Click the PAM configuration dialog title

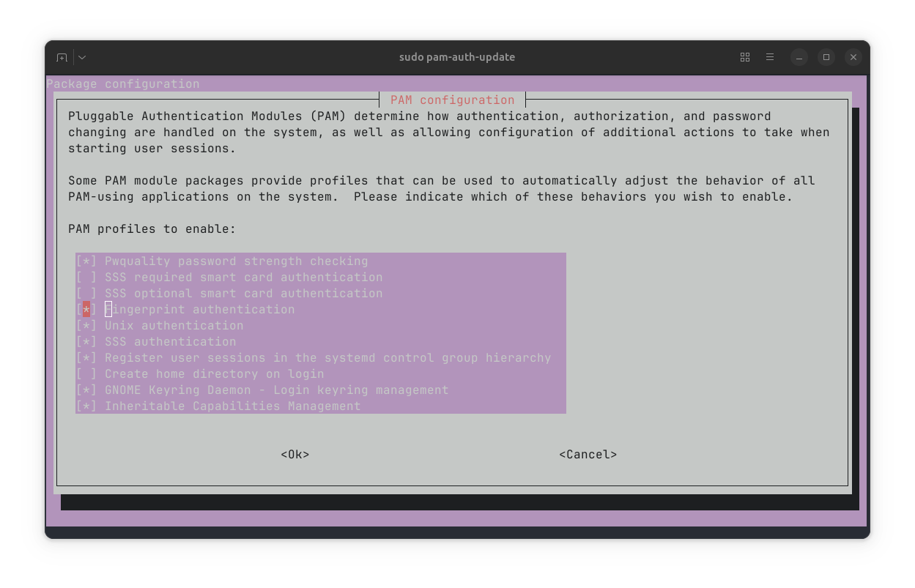click(453, 100)
